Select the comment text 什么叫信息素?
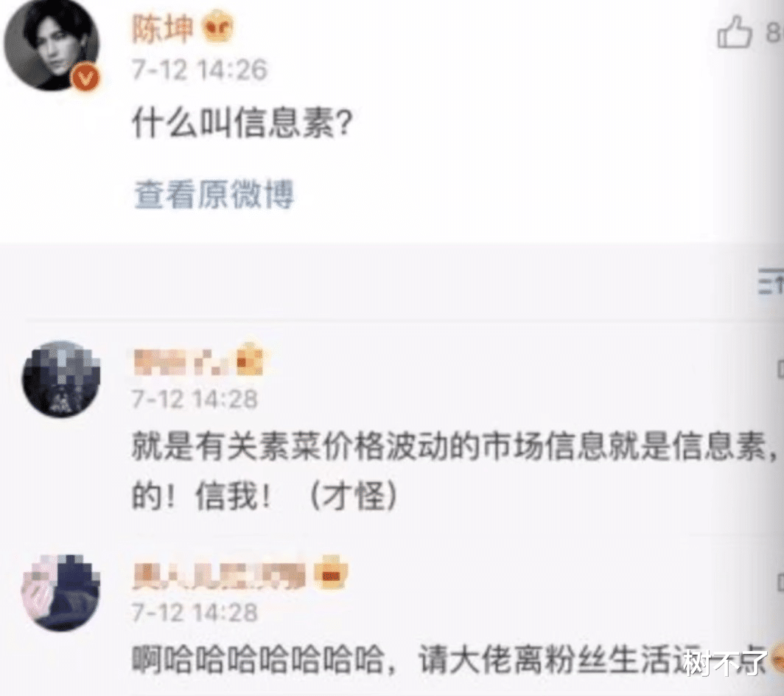 (x=242, y=124)
